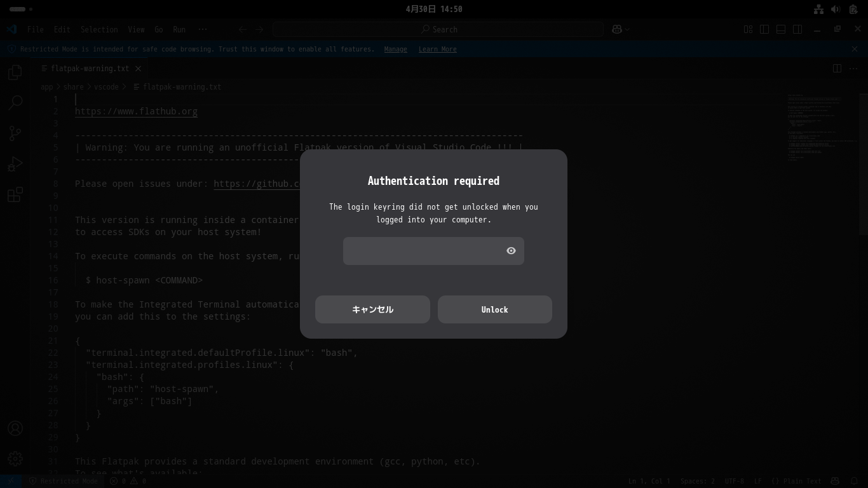Click the 'vscode' breadcrumb segment
Viewport: 868px width, 488px height.
click(x=106, y=87)
